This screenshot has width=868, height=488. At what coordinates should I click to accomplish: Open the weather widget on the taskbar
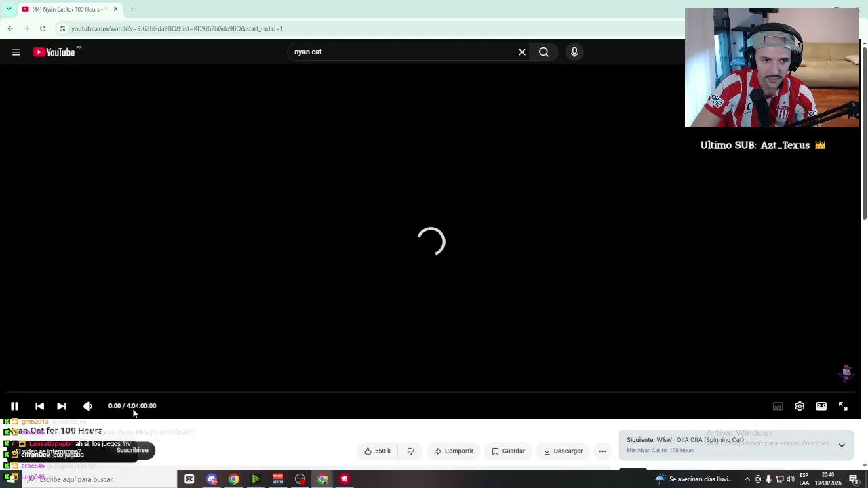pyautogui.click(x=694, y=479)
